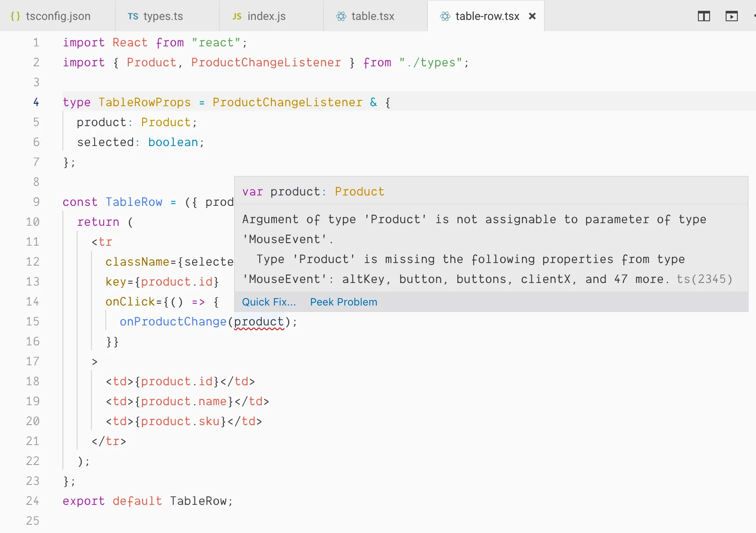This screenshot has width=756, height=533.
Task: Click ProductChangeListener in the import statement
Action: pos(266,62)
